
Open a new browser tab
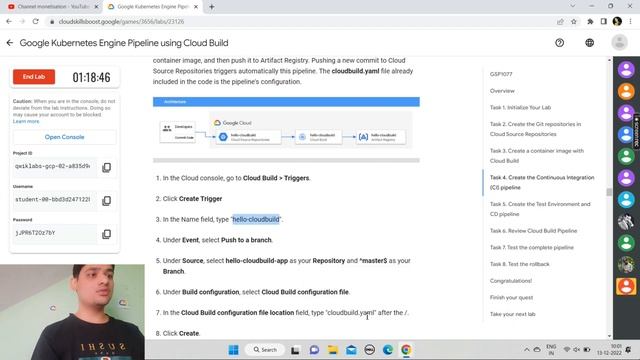coord(211,7)
